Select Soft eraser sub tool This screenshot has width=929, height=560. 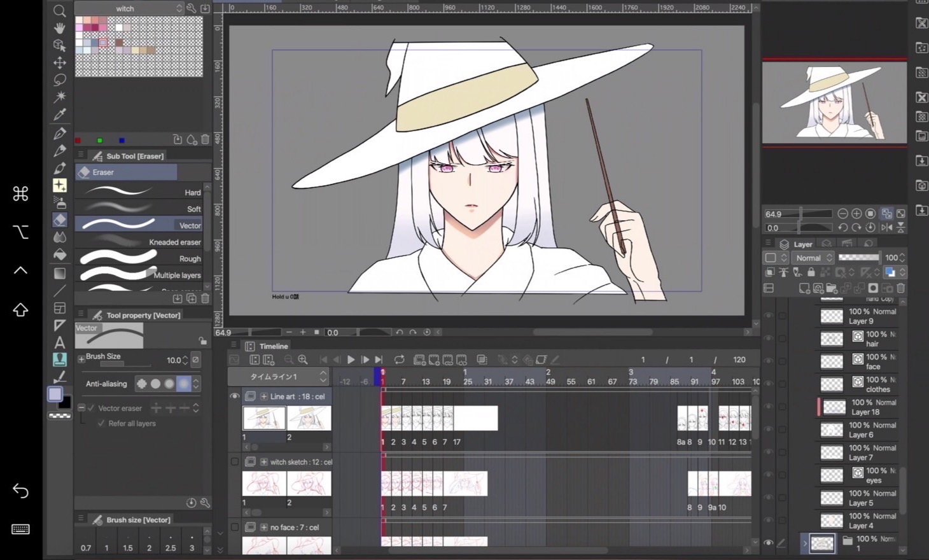pos(139,208)
